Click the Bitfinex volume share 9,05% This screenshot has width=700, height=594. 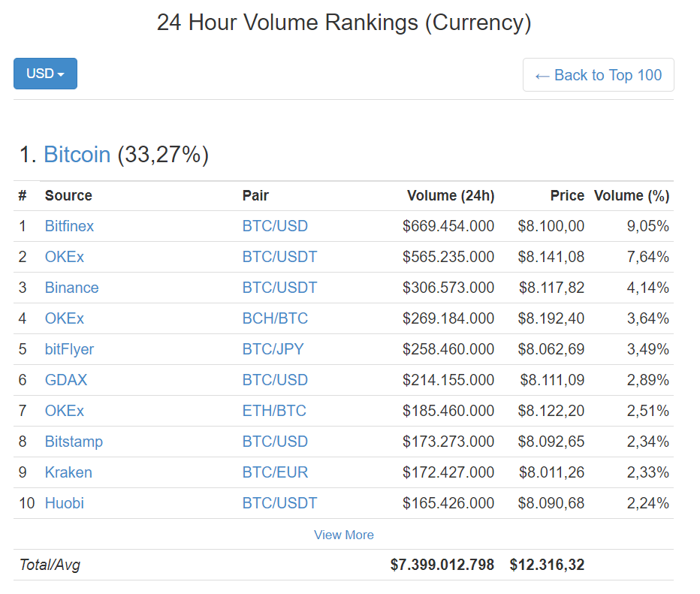(647, 226)
